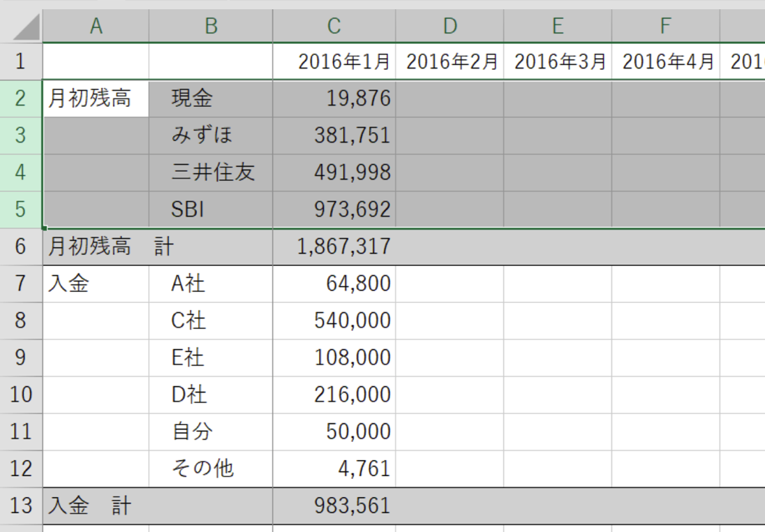Select row 6 header
This screenshot has height=532, width=765.
click(x=21, y=246)
